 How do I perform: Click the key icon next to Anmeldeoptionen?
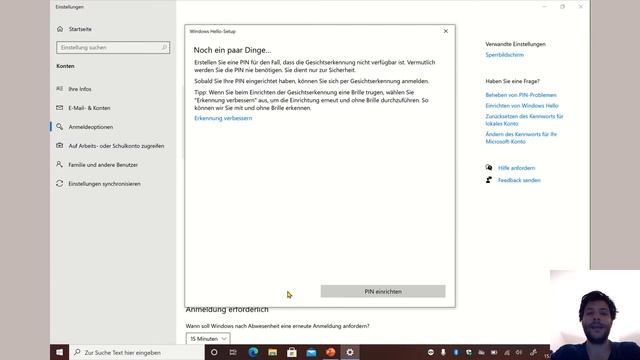60,127
